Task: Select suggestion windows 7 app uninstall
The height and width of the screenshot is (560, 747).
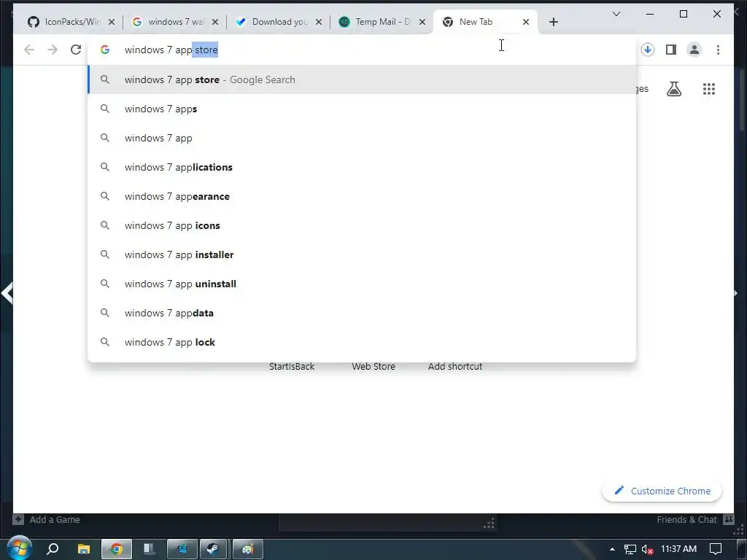Action: pos(362,284)
